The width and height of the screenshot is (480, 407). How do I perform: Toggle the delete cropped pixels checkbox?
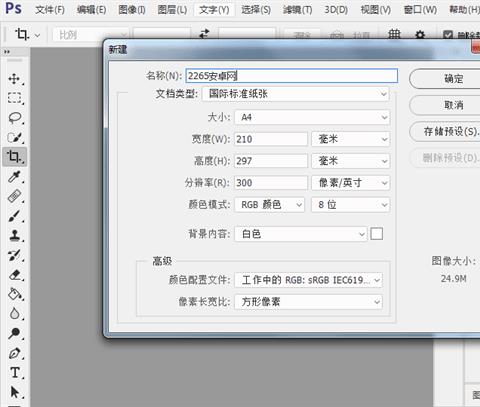448,35
